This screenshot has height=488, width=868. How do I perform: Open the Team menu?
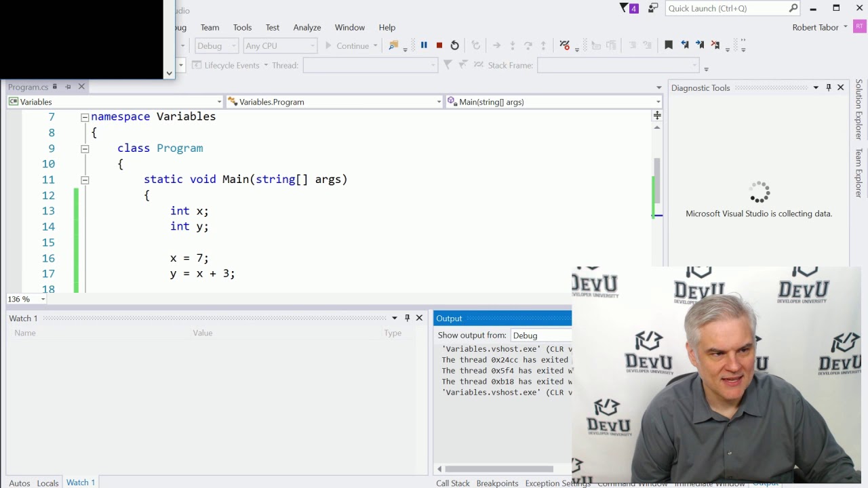[210, 27]
